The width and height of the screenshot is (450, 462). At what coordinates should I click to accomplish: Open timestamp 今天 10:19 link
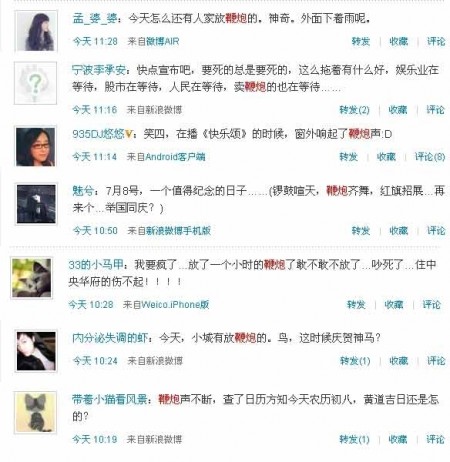pos(95,439)
